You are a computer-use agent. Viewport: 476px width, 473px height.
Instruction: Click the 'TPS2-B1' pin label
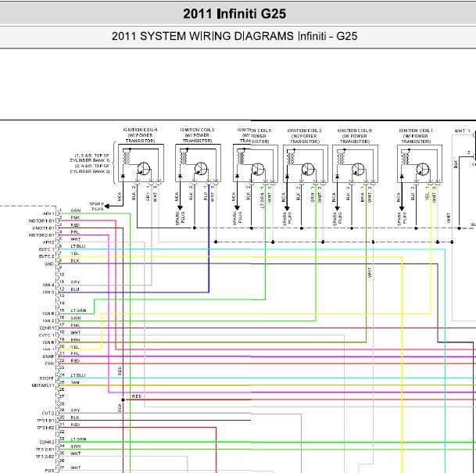tap(45, 450)
